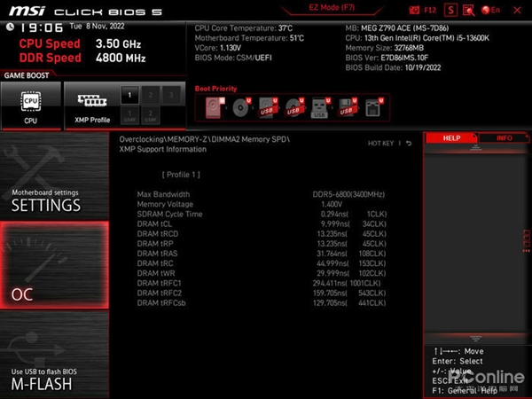532x399 pixels.
Task: Click the clock icon beside 19:06
Action: [x=10, y=27]
